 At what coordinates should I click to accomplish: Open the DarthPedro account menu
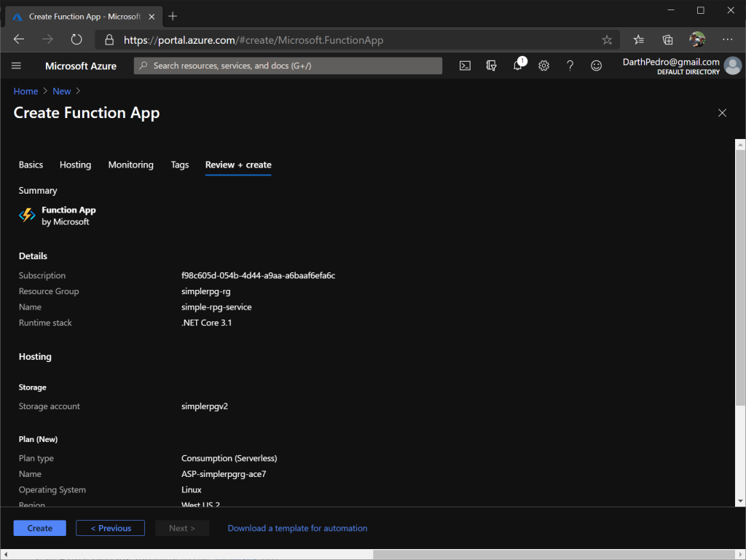681,66
